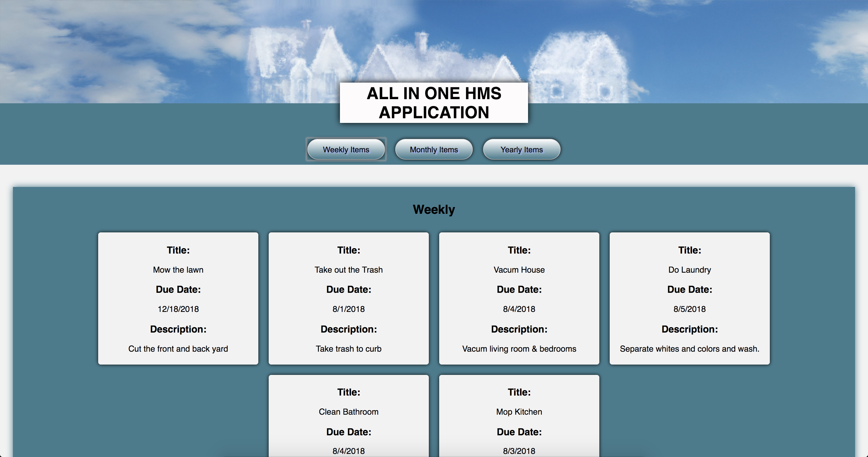Select the Mop Kitchen task title
The image size is (868, 457).
click(519, 412)
